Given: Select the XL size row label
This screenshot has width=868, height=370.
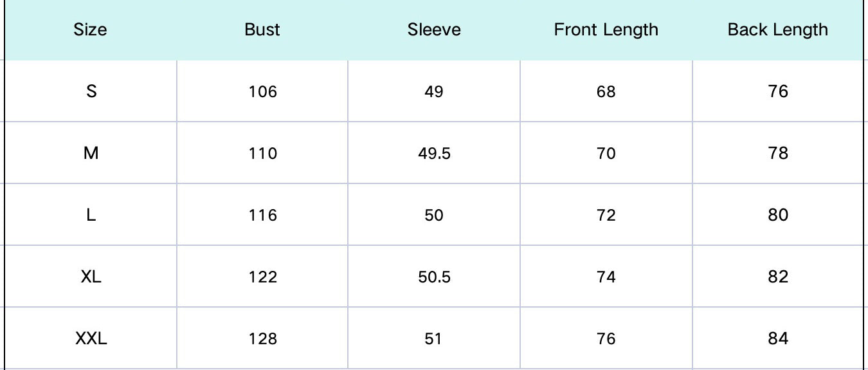Looking at the screenshot, I should click(x=91, y=277).
